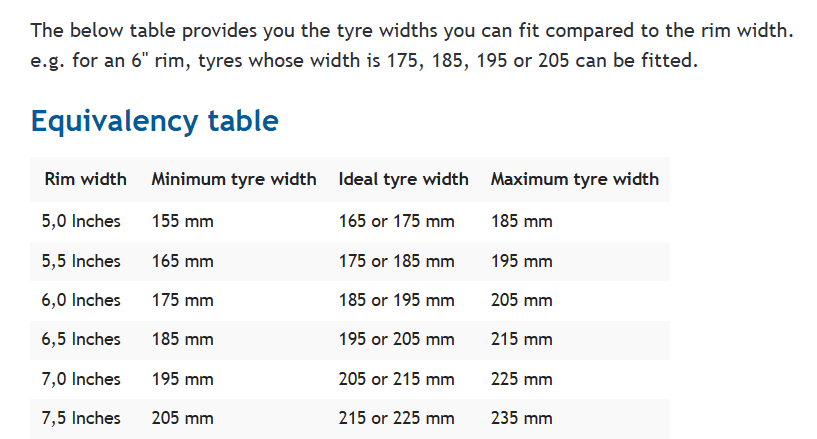This screenshot has width=817, height=439.
Task: Select the 6,0 Inches row label
Action: pyautogui.click(x=81, y=300)
